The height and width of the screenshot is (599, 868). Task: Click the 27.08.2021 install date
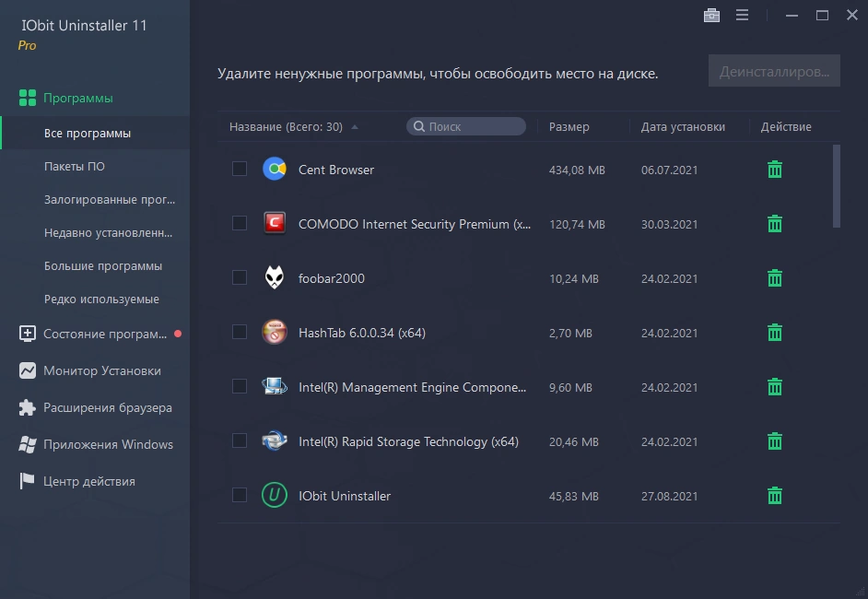click(x=669, y=496)
